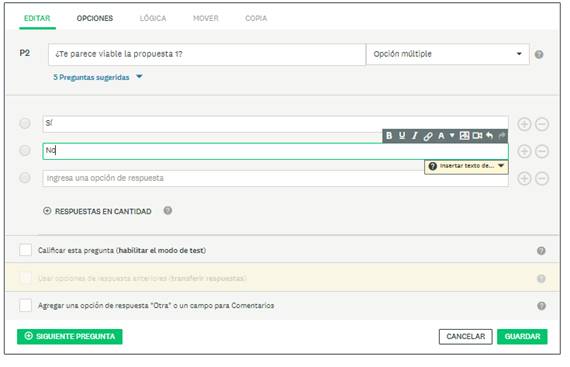Select the radio button beside Sí

pyautogui.click(x=25, y=124)
